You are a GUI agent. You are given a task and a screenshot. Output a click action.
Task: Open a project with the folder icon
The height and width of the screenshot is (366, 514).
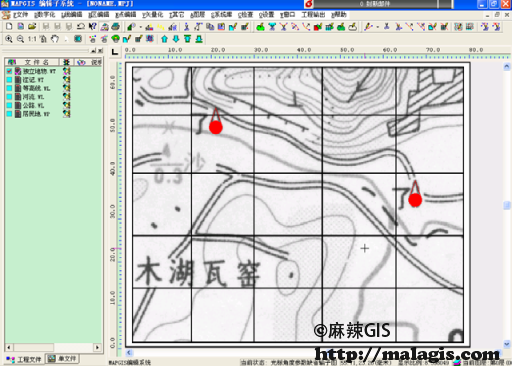coord(32,26)
